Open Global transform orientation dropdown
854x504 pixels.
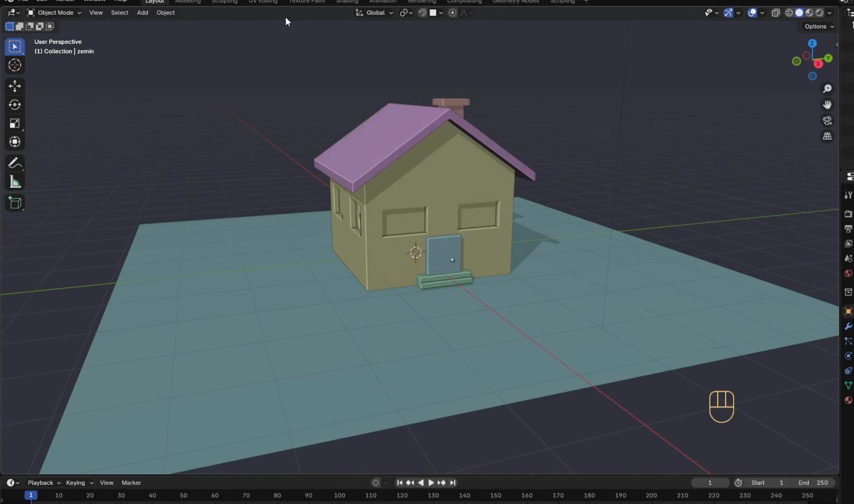coord(375,13)
